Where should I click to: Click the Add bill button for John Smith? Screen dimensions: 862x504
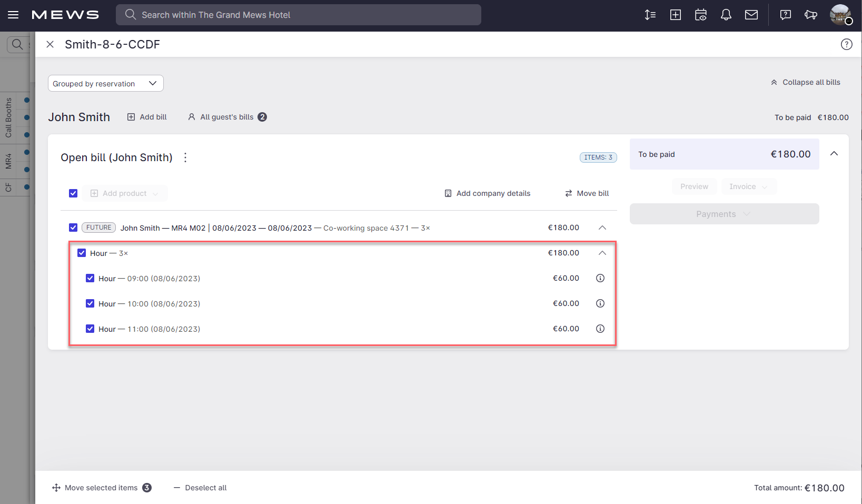click(147, 117)
